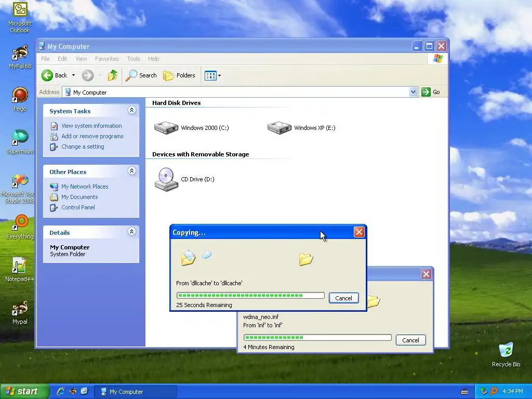Click the Forward arrow button
Viewport: 532px width, 399px height.
coord(88,75)
